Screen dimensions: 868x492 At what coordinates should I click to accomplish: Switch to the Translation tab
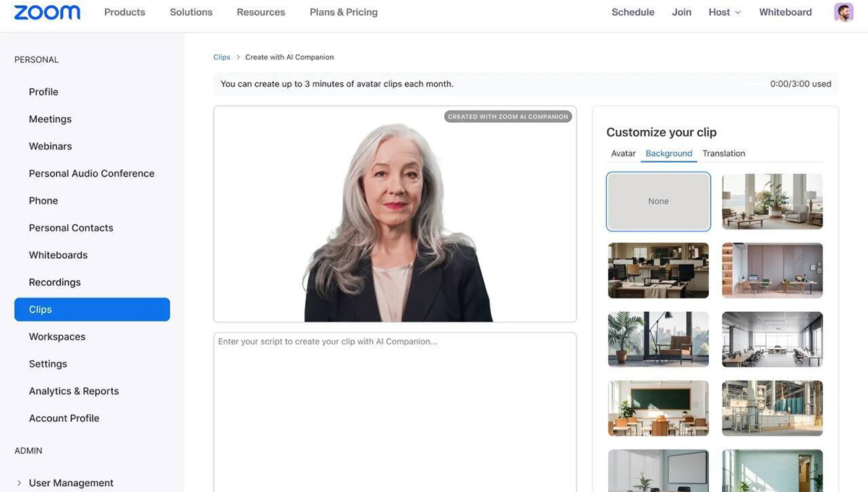click(723, 153)
